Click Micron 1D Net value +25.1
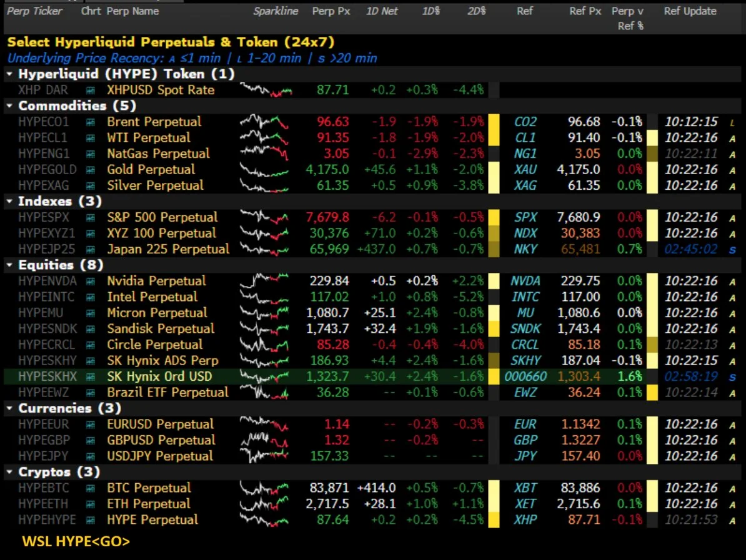The width and height of the screenshot is (746, 560). tap(380, 313)
